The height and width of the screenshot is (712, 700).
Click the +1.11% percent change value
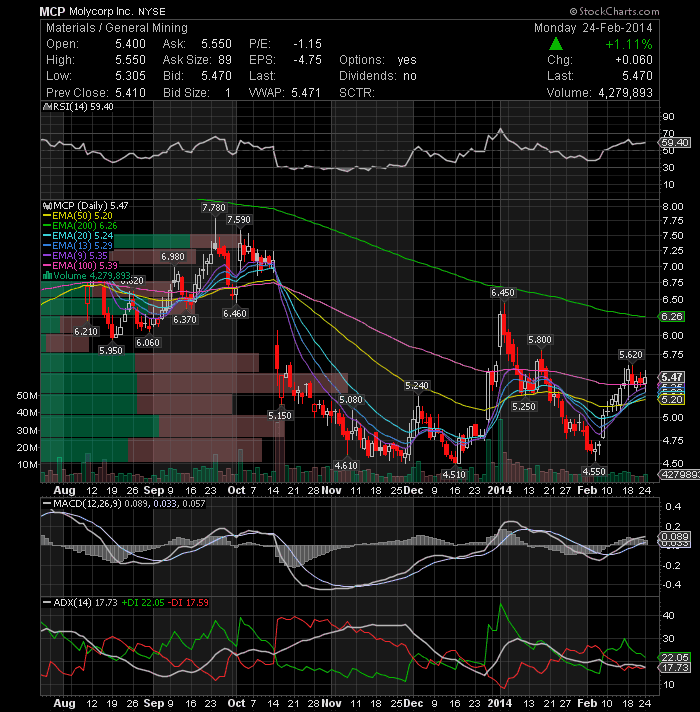[629, 44]
